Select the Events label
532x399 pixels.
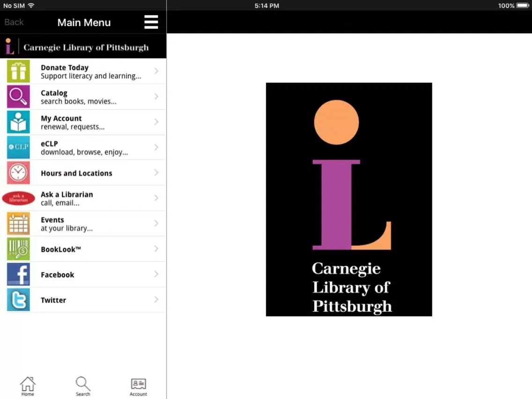point(52,220)
